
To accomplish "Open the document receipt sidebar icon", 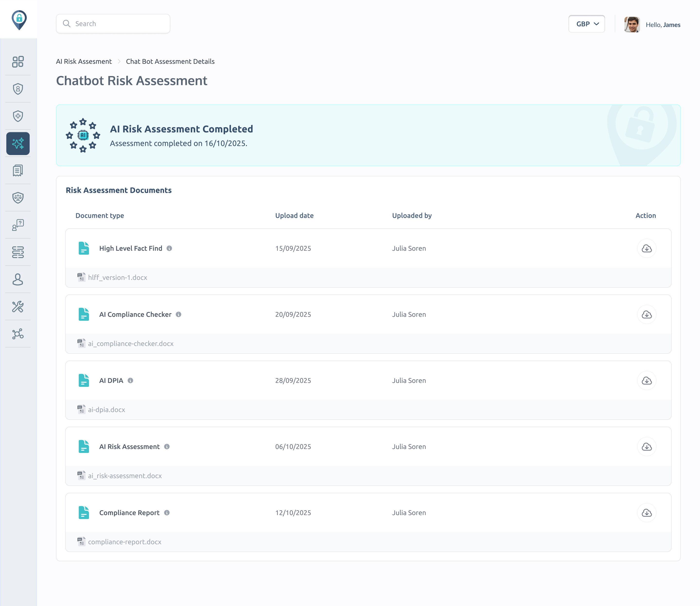I will [18, 170].
